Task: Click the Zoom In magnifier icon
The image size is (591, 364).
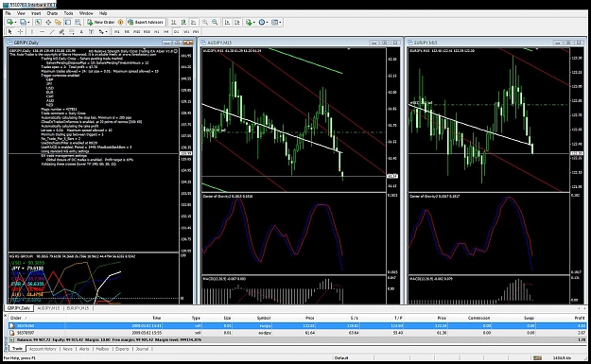Action: tap(205, 23)
